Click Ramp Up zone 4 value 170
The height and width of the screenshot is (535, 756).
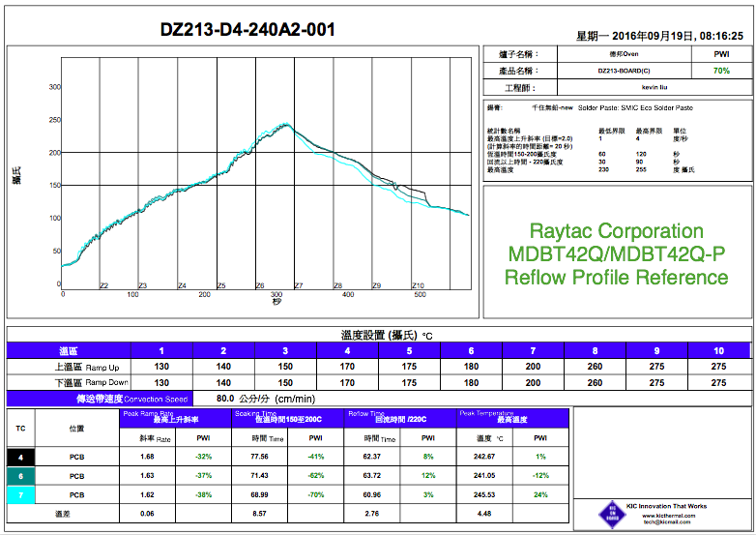coord(347,367)
